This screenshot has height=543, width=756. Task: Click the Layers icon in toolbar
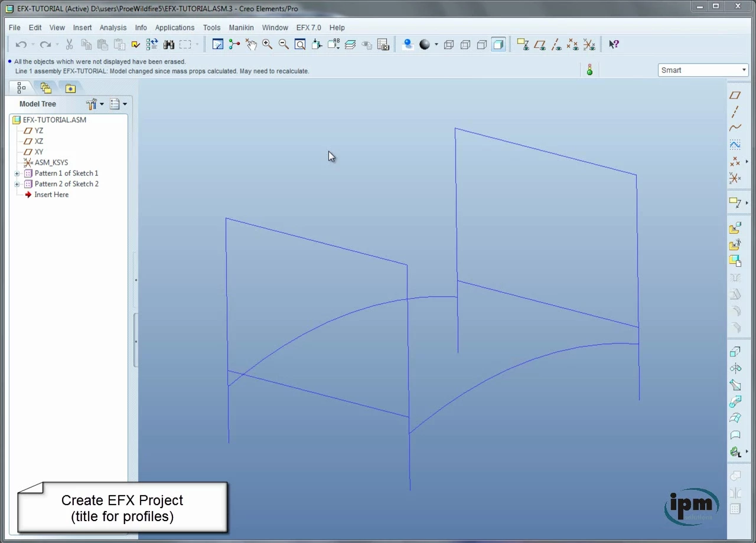[350, 44]
